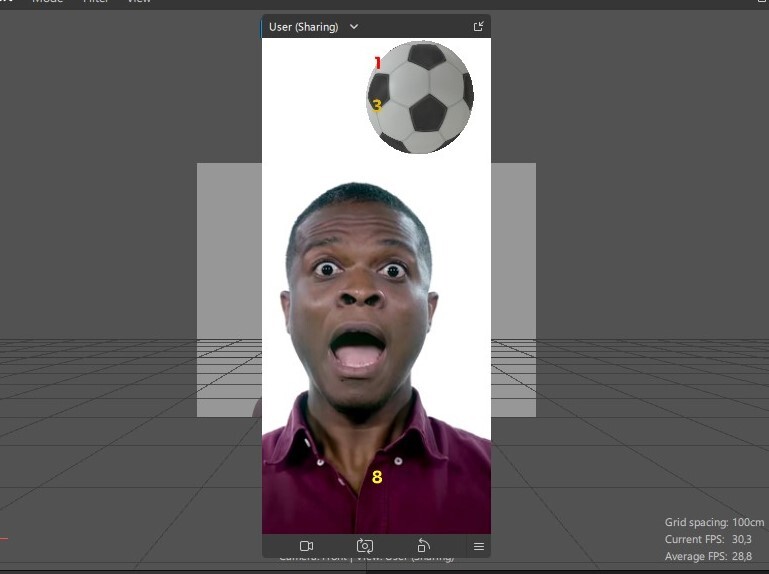769x574 pixels.
Task: Click the Grid spacing: 100cm readout
Action: (x=714, y=522)
